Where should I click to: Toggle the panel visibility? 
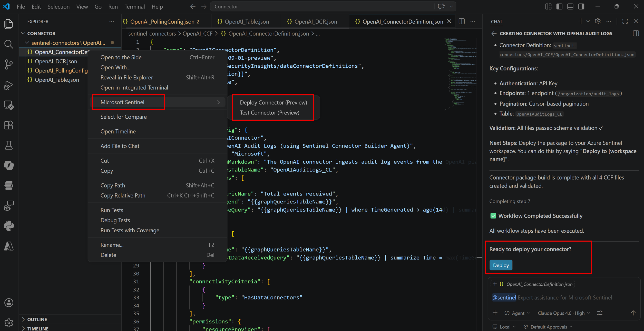pyautogui.click(x=570, y=6)
